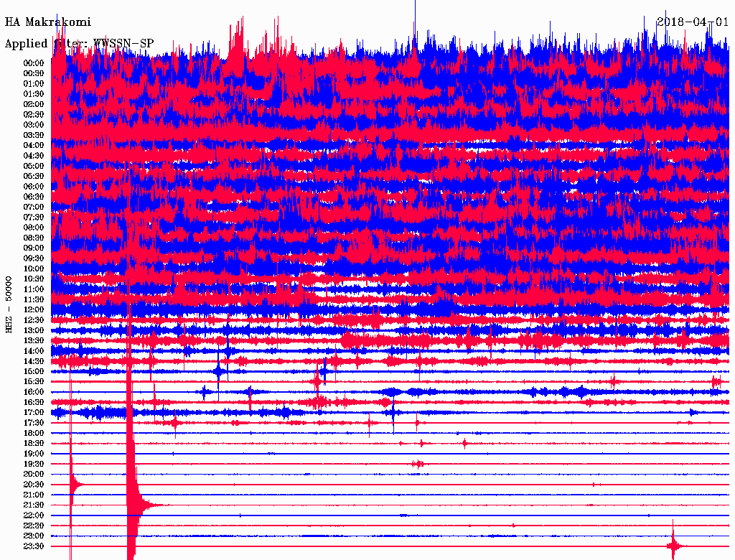Click the 20:30 time label
Image resolution: width=735 pixels, height=560 pixels.
click(34, 485)
